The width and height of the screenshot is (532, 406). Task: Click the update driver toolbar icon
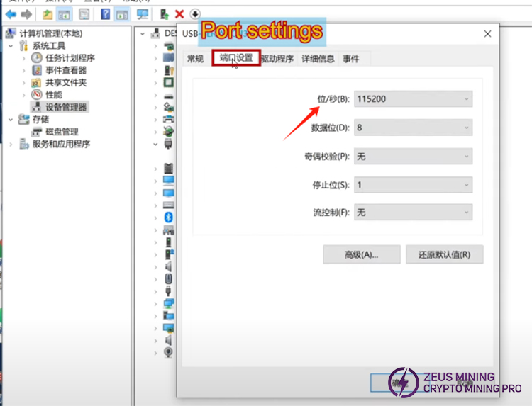click(165, 14)
